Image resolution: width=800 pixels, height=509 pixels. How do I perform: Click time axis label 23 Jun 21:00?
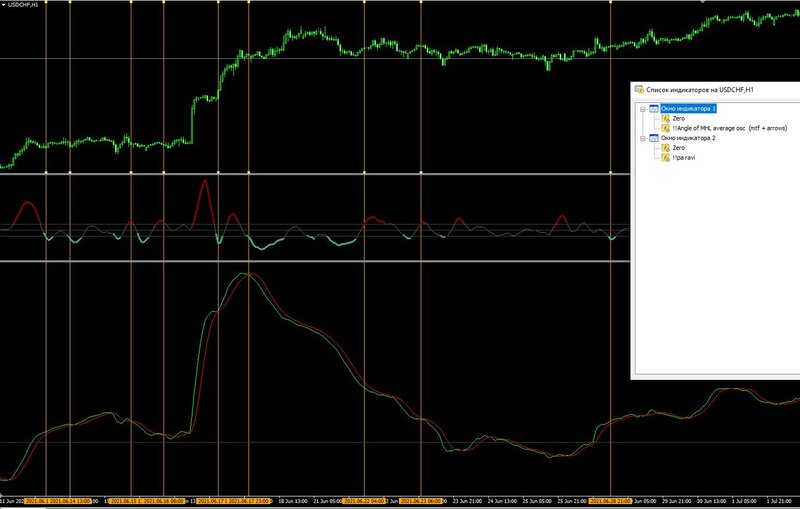click(467, 501)
